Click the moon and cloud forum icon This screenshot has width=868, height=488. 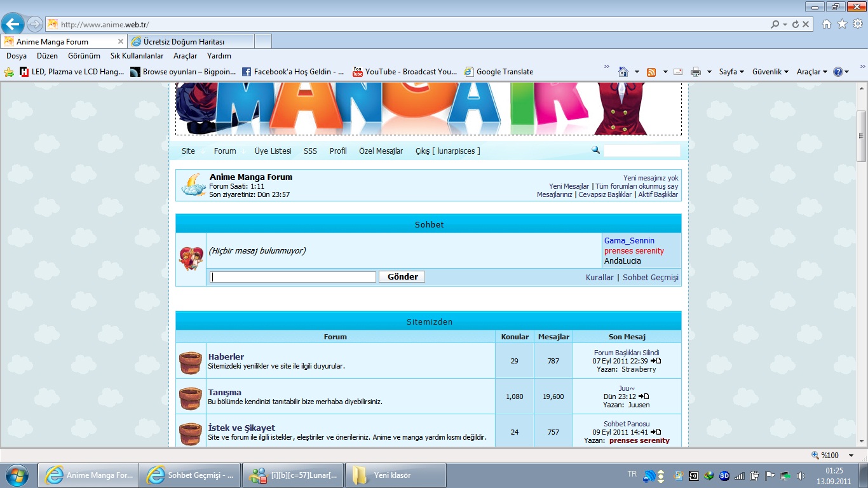tap(193, 185)
